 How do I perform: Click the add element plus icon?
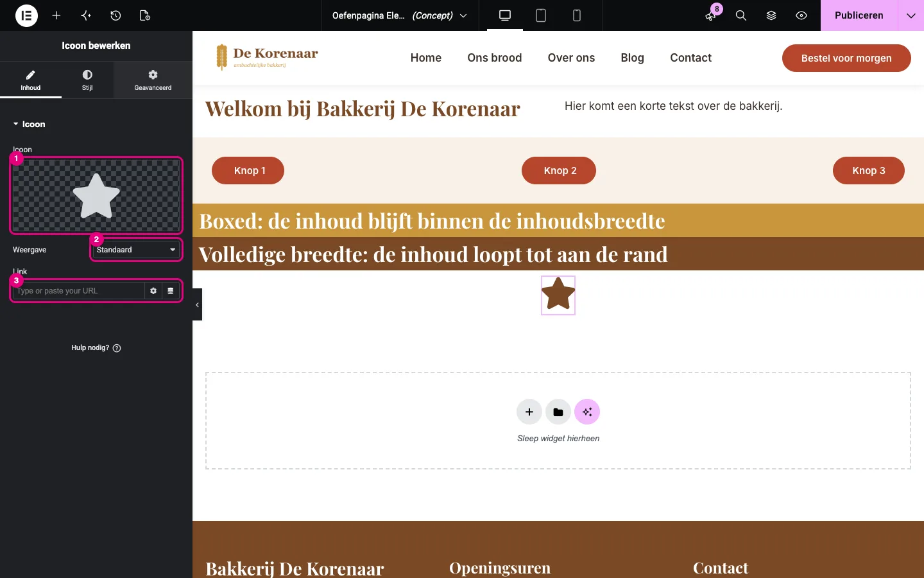(x=56, y=15)
